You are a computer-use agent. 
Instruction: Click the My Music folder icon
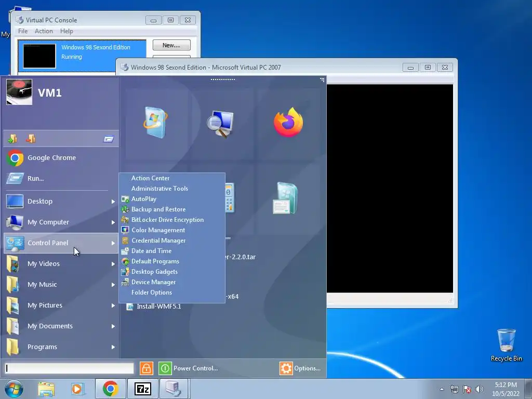click(x=13, y=285)
